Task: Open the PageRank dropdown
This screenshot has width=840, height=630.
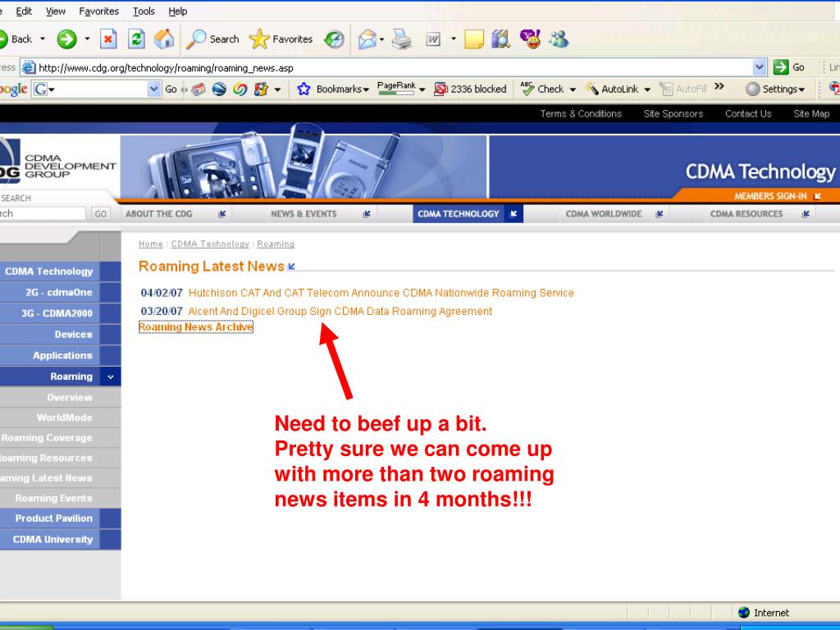Action: (x=422, y=90)
